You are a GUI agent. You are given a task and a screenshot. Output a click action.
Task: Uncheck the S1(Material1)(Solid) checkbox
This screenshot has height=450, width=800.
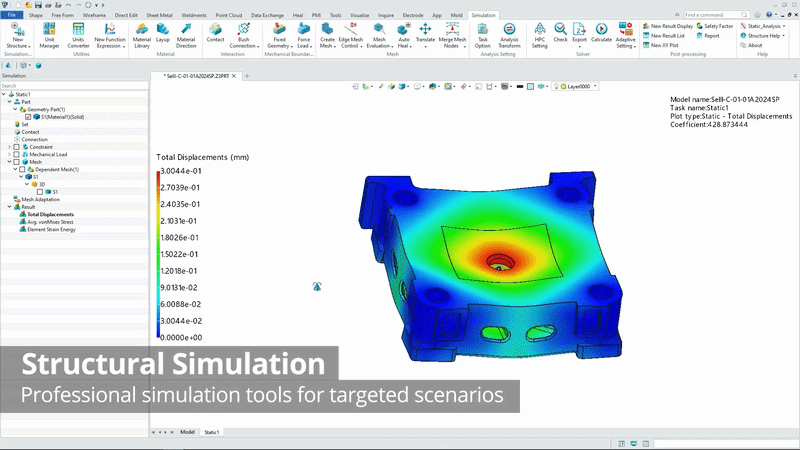(x=28, y=117)
